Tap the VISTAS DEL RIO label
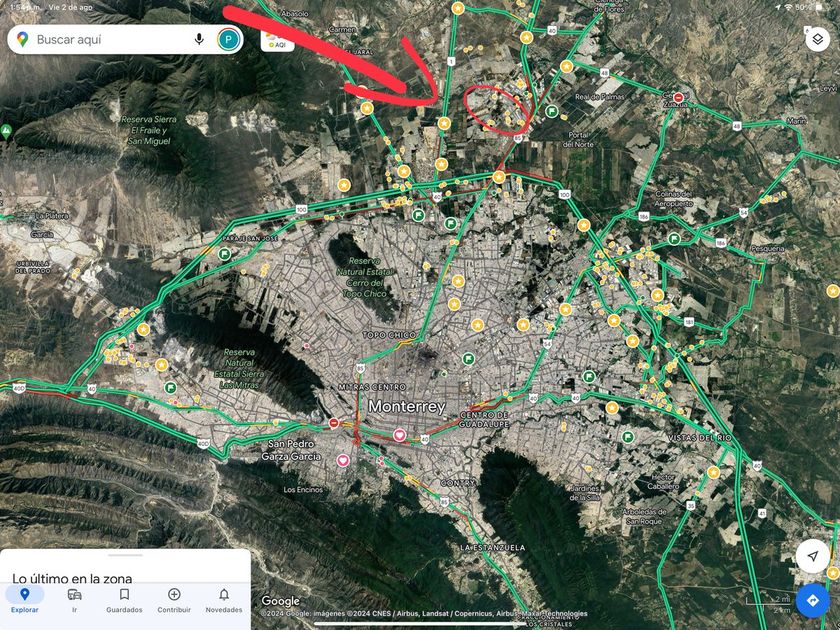The height and width of the screenshot is (630, 840). [x=700, y=438]
